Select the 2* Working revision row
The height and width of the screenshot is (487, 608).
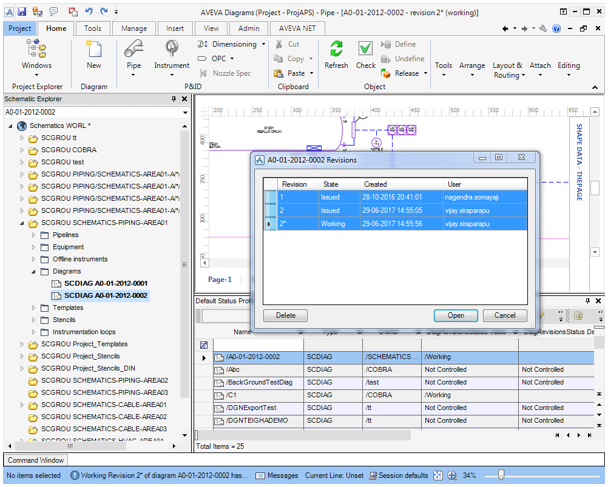click(x=395, y=224)
